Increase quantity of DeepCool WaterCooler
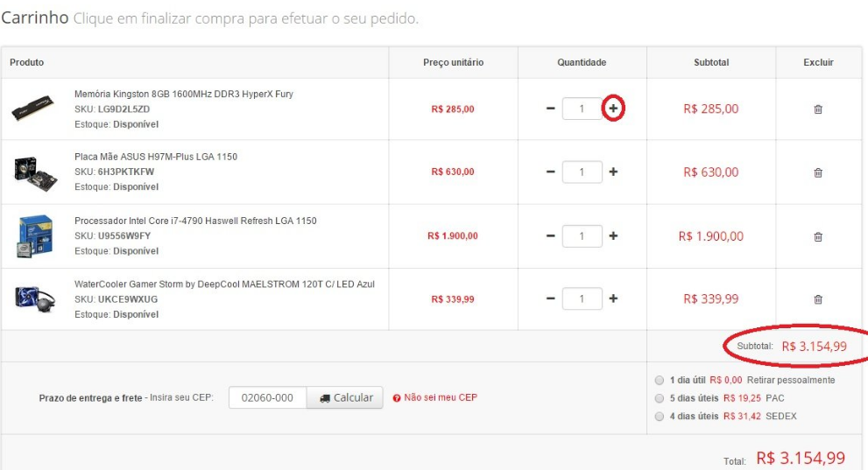This screenshot has width=868, height=470. point(613,298)
